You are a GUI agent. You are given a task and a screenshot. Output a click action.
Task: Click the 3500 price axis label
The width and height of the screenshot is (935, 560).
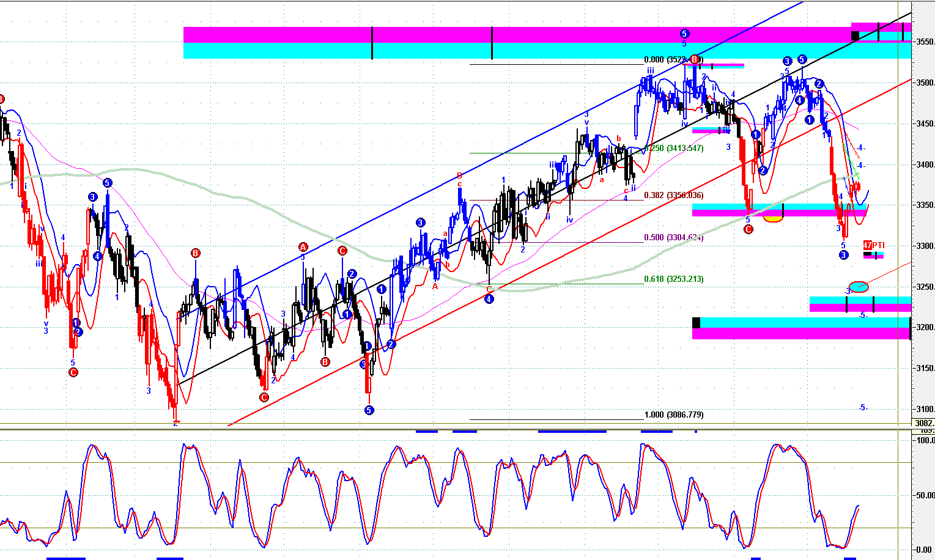pyautogui.click(x=925, y=83)
